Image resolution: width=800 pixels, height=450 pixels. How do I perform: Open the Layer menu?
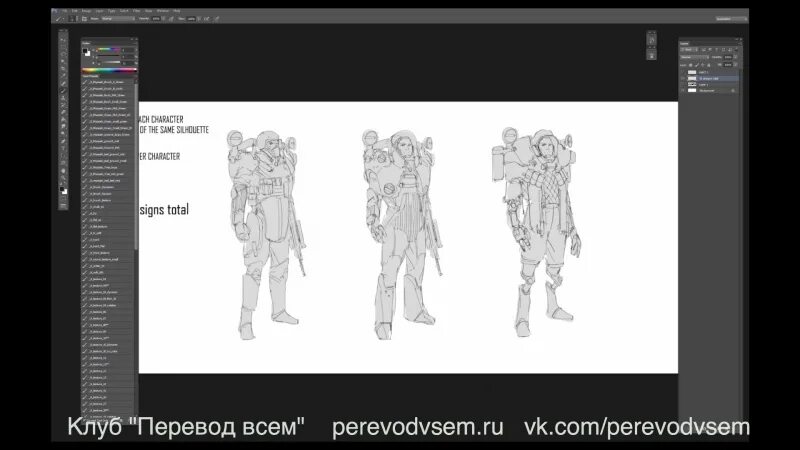pyautogui.click(x=99, y=11)
